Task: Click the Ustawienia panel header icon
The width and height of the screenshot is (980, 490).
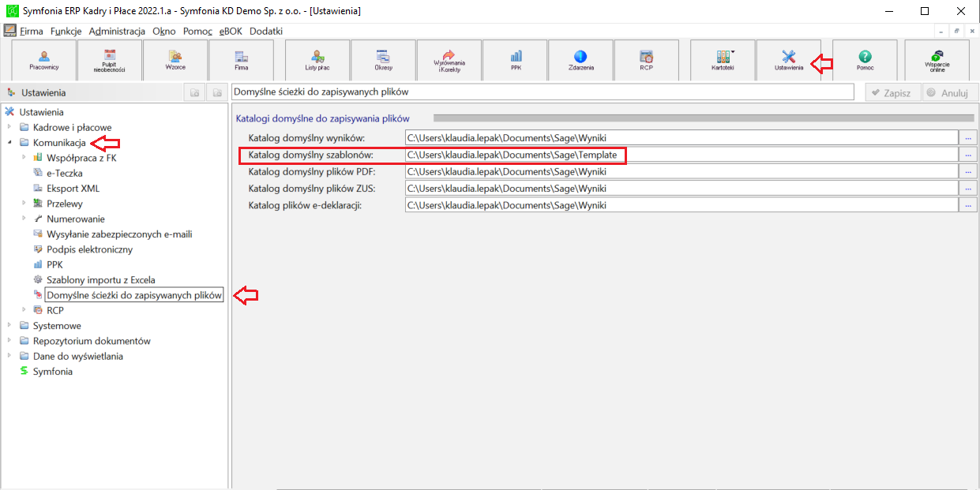Action: point(11,93)
